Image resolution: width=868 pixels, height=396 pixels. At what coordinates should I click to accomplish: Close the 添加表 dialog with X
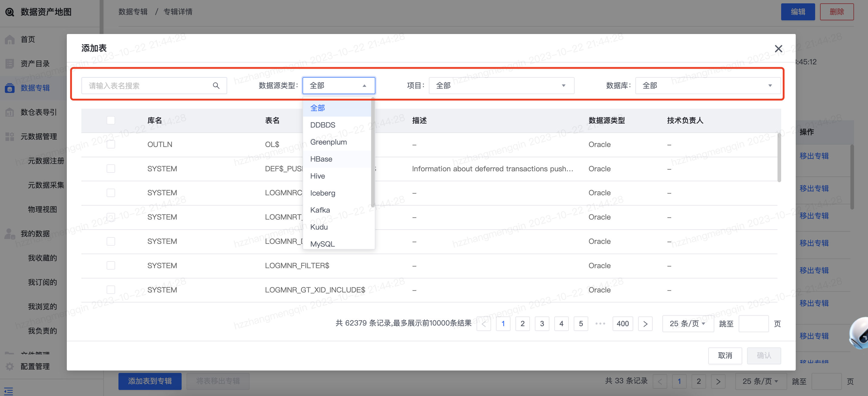(778, 49)
